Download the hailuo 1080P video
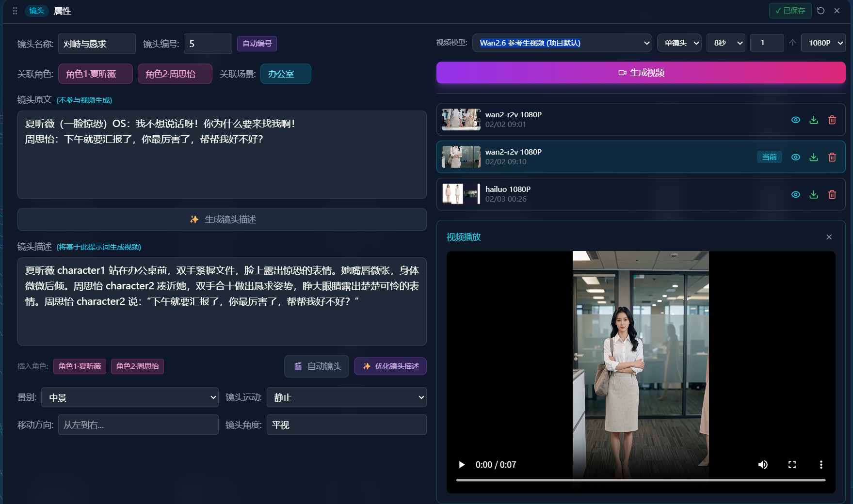The image size is (853, 504). coord(814,194)
